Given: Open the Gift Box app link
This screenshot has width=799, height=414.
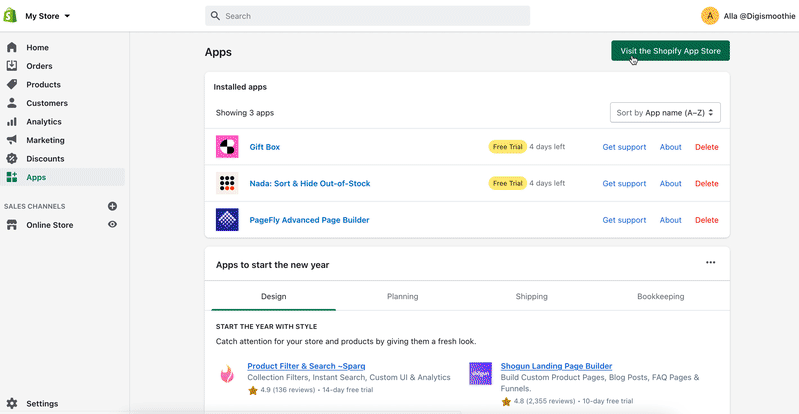Looking at the screenshot, I should point(264,147).
